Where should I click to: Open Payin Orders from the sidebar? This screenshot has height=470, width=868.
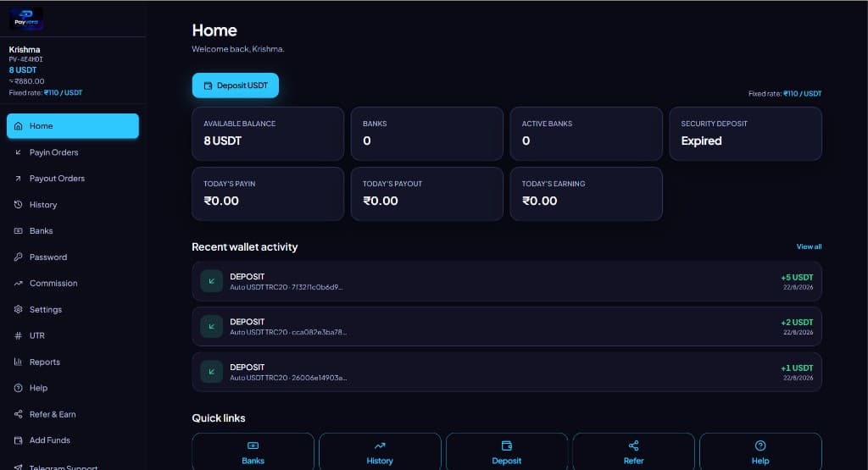pyautogui.click(x=73, y=152)
